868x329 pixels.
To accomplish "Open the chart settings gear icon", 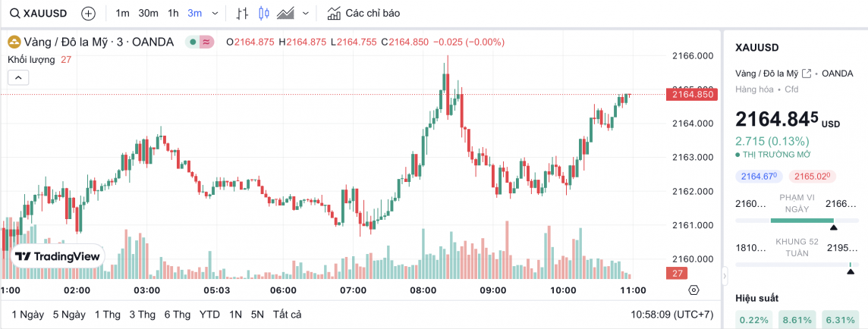I will click(693, 290).
